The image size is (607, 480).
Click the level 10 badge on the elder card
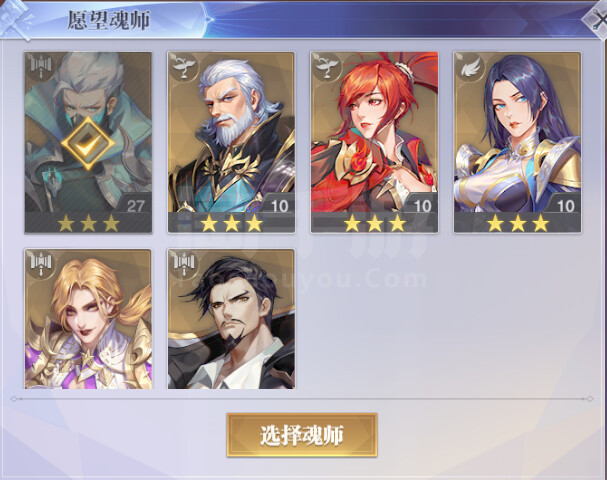pos(279,206)
